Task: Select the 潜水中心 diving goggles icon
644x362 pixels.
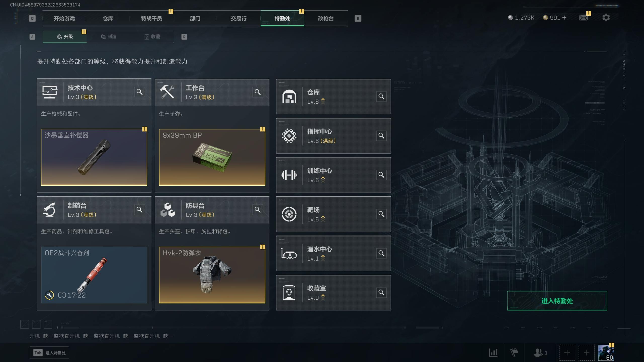Action: pyautogui.click(x=289, y=253)
